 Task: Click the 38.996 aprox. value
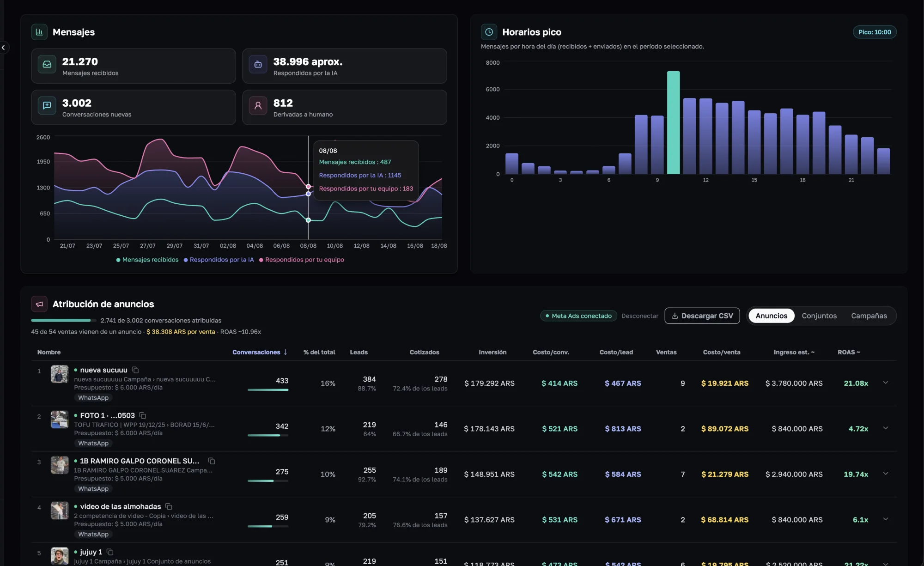[308, 61]
